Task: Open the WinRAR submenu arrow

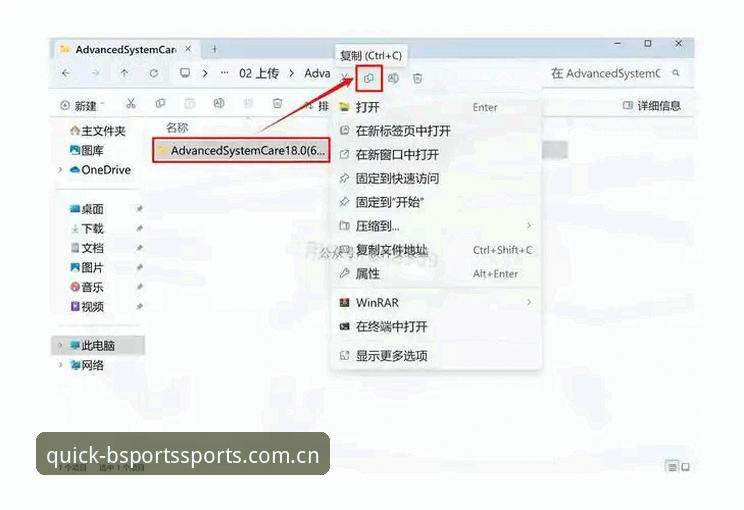Action: tap(529, 302)
